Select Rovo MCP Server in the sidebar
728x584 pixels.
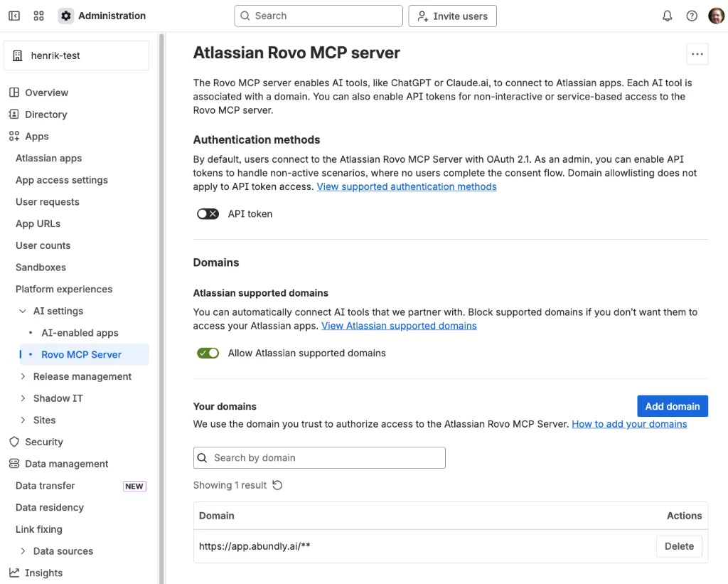pyautogui.click(x=80, y=354)
